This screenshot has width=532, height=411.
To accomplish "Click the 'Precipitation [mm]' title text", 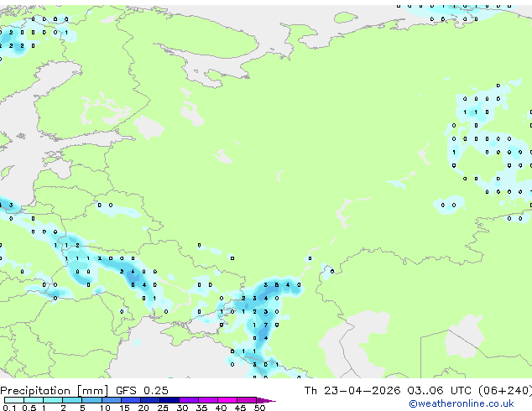I will [x=55, y=391].
